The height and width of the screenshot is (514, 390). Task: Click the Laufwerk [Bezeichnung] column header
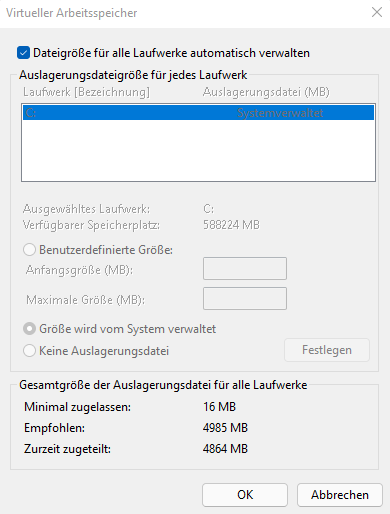(x=86, y=92)
